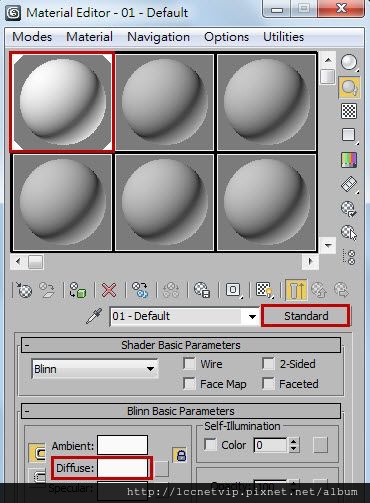
Task: Click the Specular color swatch
Action: [x=122, y=490]
